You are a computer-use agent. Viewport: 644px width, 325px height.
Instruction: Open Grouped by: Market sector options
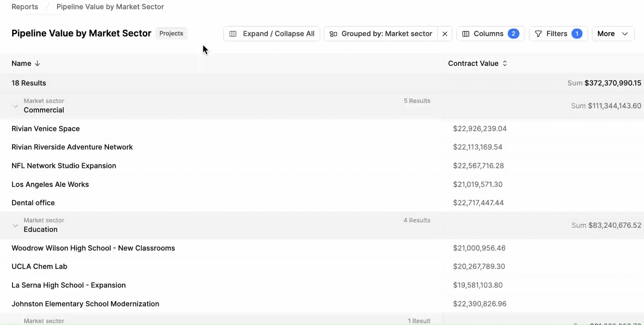[x=381, y=34]
